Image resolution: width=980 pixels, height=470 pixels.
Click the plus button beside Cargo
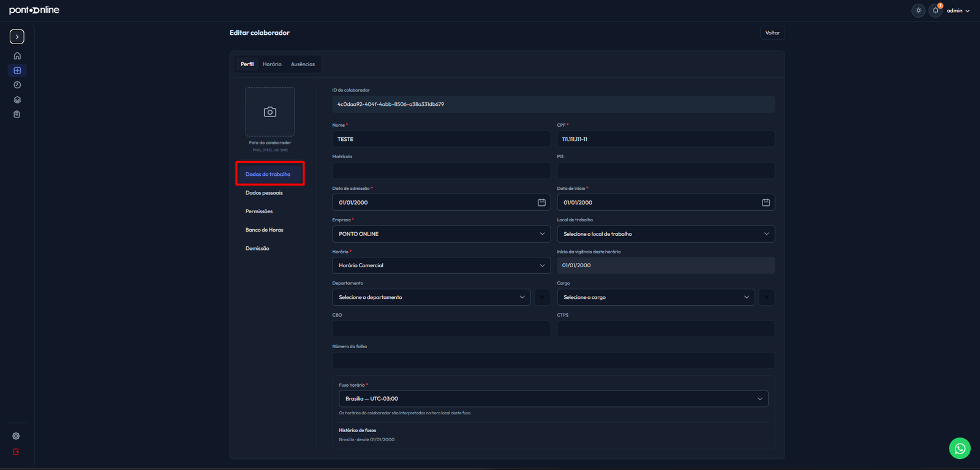[x=767, y=297]
